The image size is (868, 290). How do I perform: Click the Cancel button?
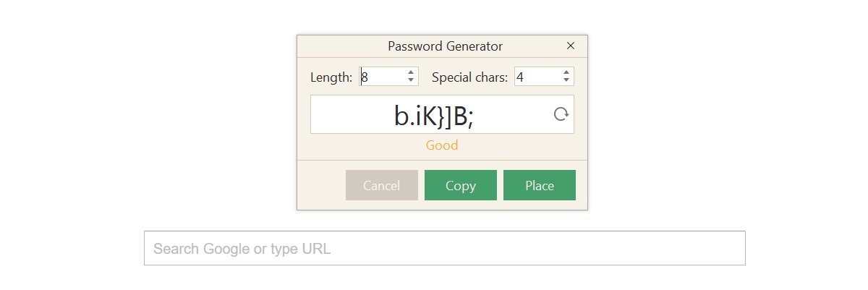pyautogui.click(x=382, y=185)
